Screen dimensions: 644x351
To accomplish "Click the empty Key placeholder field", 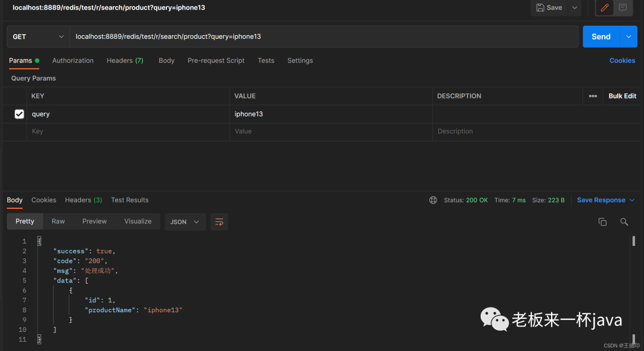I will click(128, 131).
